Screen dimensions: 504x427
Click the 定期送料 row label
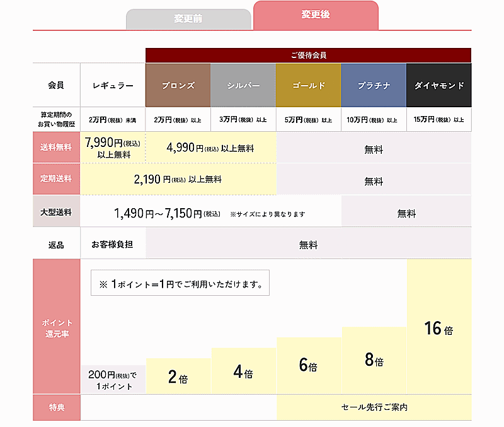56,179
